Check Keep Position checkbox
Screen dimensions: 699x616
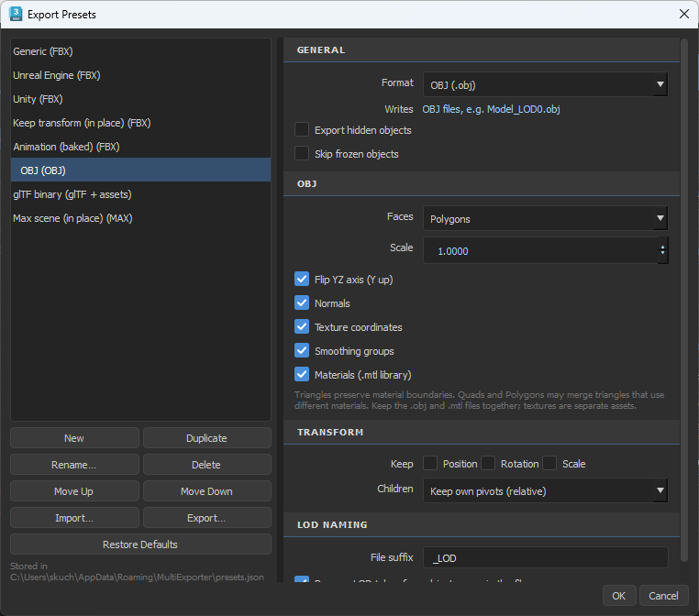[x=430, y=463]
